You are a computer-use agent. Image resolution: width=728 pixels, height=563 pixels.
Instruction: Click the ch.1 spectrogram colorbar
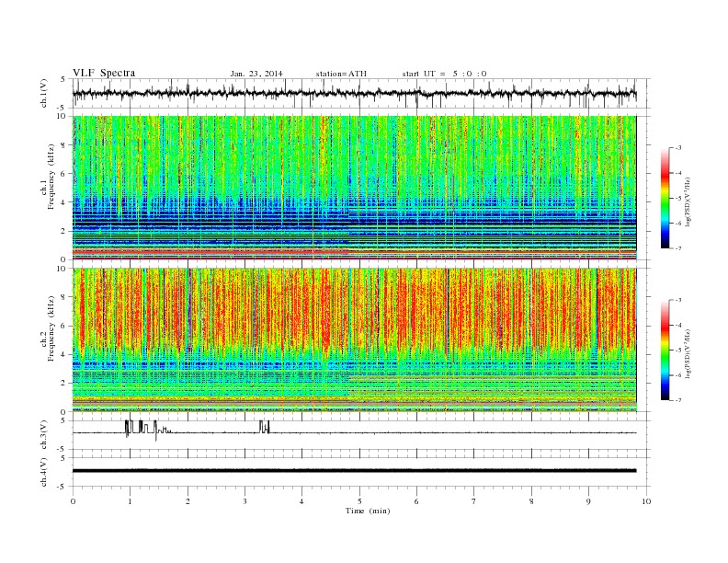[665, 198]
